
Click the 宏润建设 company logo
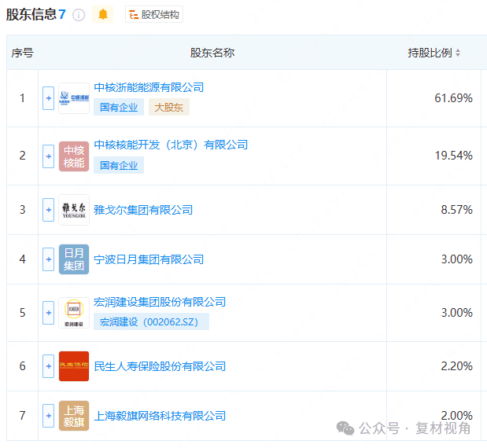click(74, 313)
